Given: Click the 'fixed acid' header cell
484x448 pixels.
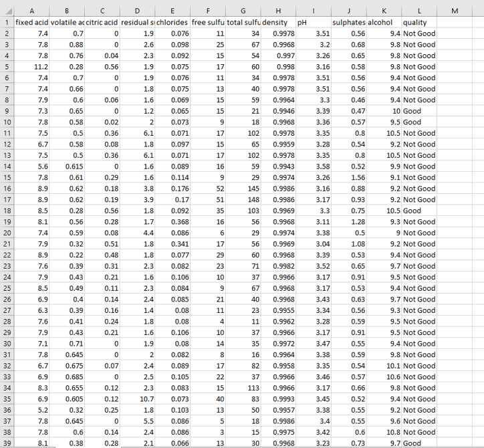Looking at the screenshot, I should pyautogui.click(x=31, y=23).
